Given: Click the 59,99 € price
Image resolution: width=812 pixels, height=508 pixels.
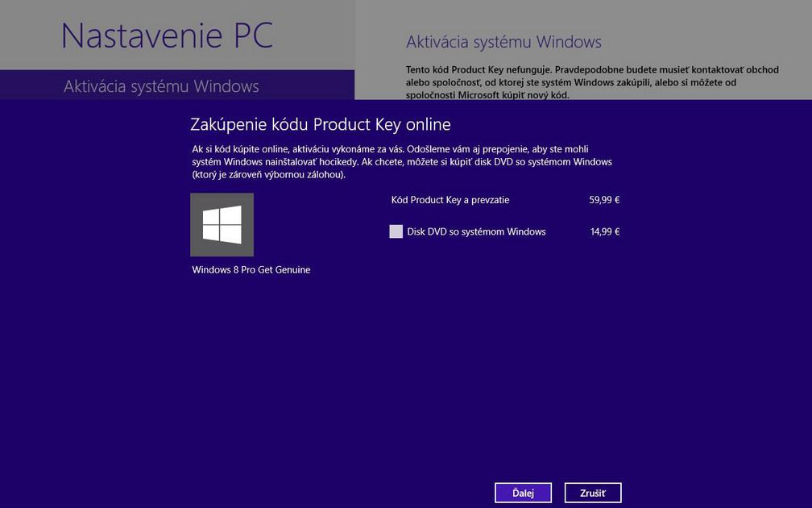Looking at the screenshot, I should (603, 200).
